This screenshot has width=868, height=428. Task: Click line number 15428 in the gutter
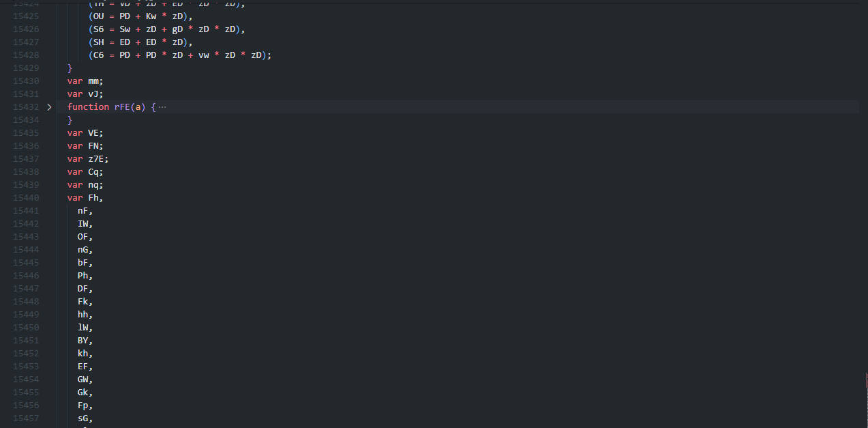[26, 55]
